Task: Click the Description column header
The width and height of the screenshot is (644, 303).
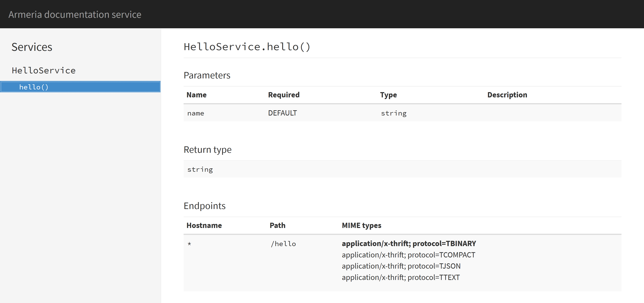Action: (507, 95)
